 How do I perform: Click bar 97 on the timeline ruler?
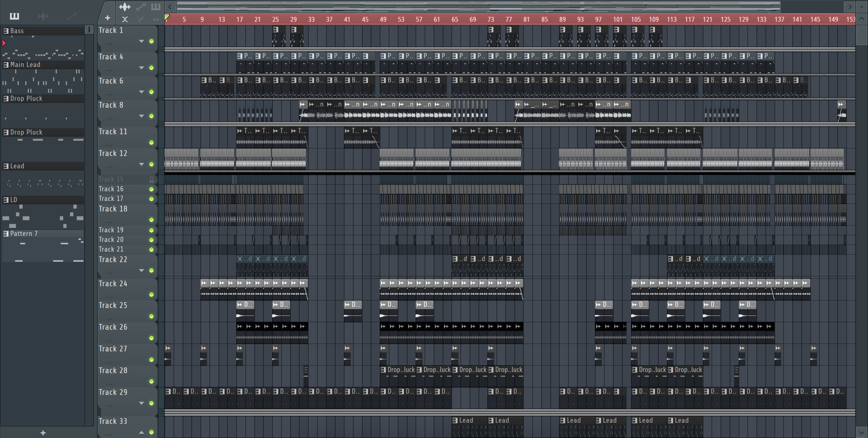coord(598,19)
